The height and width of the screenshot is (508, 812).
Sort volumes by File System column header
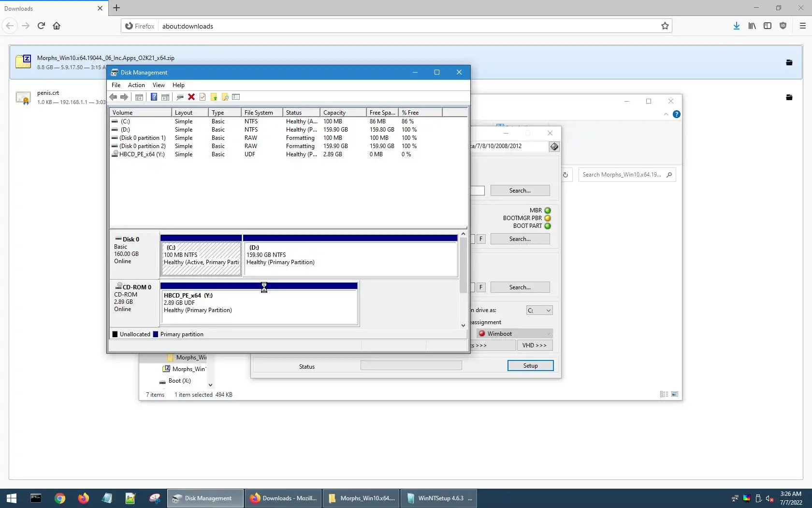click(261, 113)
